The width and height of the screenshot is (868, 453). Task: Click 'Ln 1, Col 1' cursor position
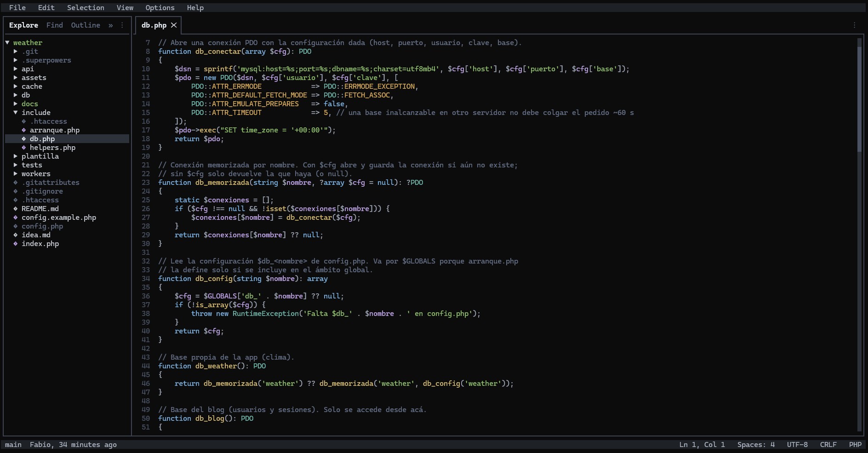[702, 445]
